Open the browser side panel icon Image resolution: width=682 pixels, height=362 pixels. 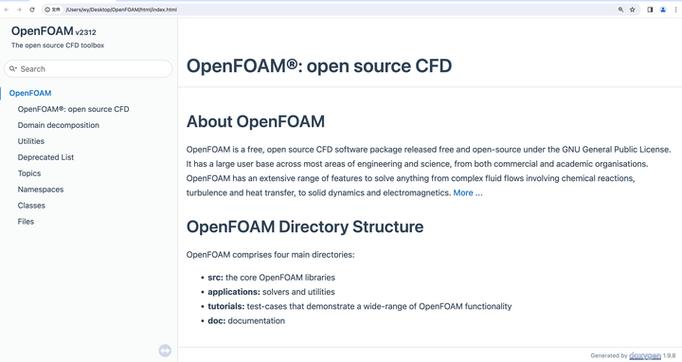coord(650,10)
